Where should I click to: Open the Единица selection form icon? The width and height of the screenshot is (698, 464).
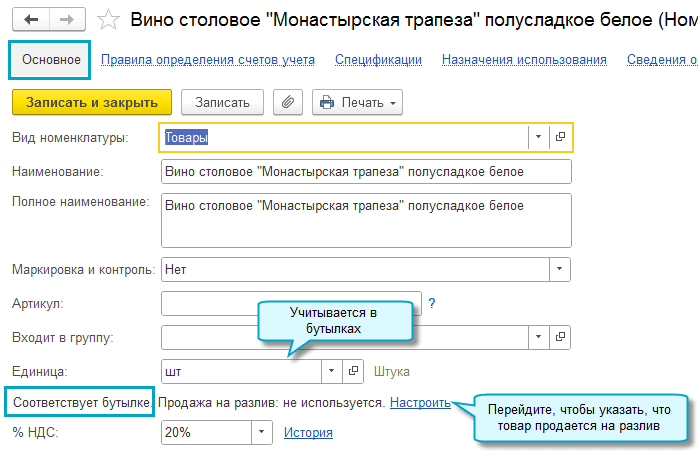point(353,371)
